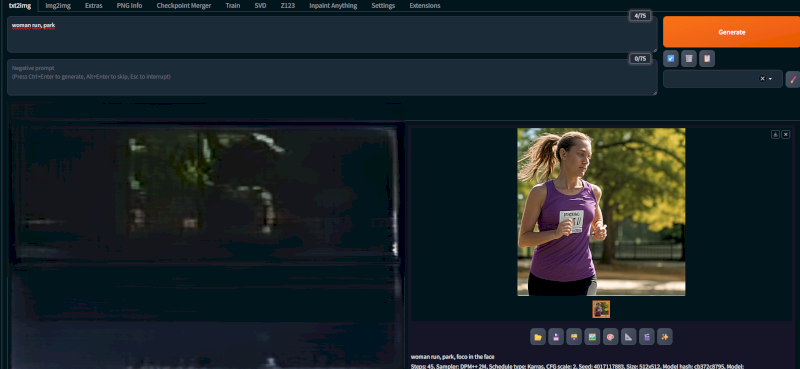Viewport: 800px width, 369px height.
Task: Send the image to inpaint via palette icon
Action: 610,337
